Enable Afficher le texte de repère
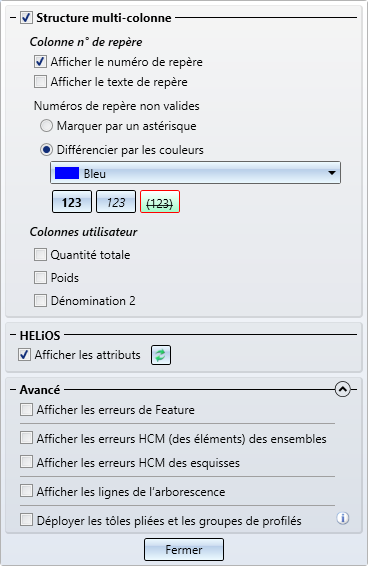Screen dimensions: 368x566 coord(40,82)
